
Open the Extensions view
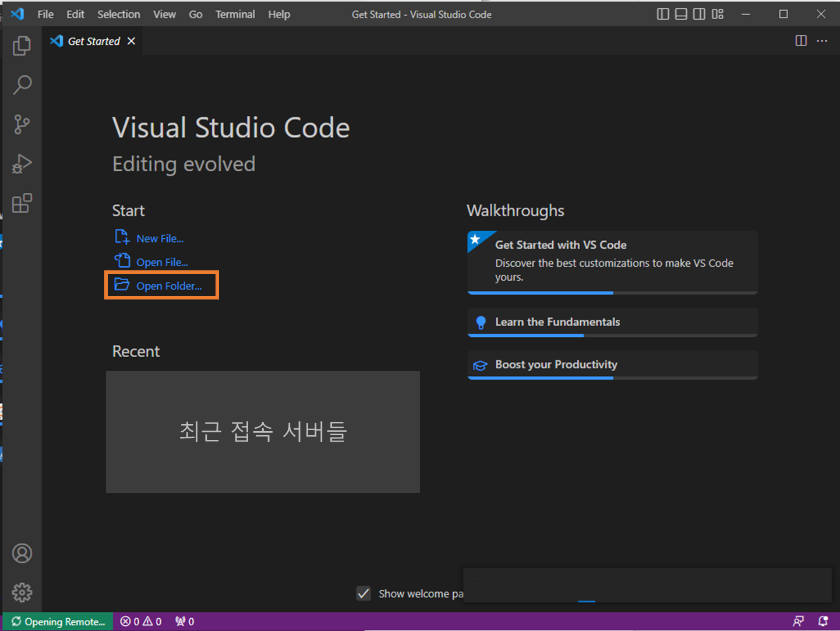point(22,203)
